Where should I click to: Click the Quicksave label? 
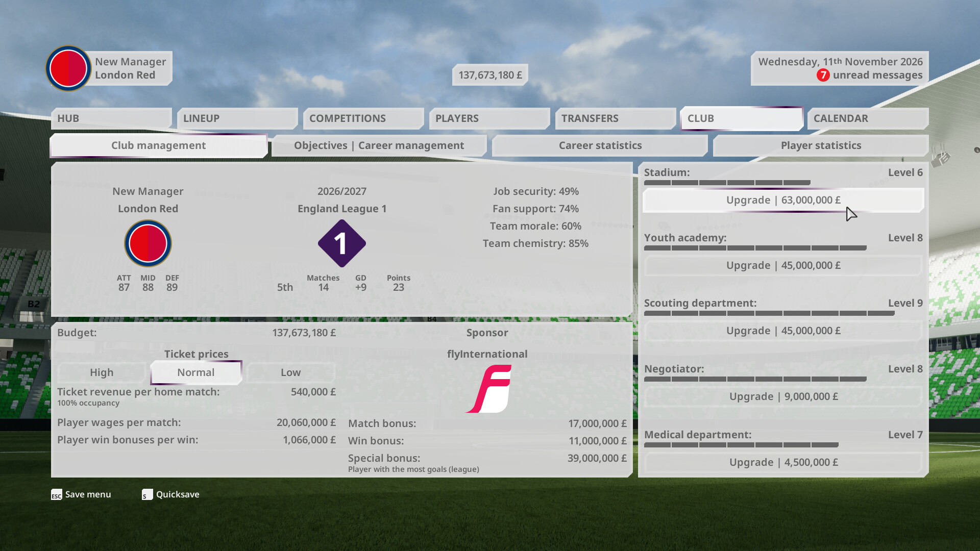[178, 494]
